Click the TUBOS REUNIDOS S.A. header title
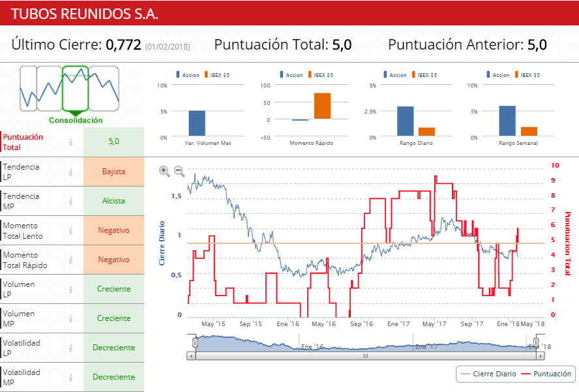579x392 pixels. [85, 14]
